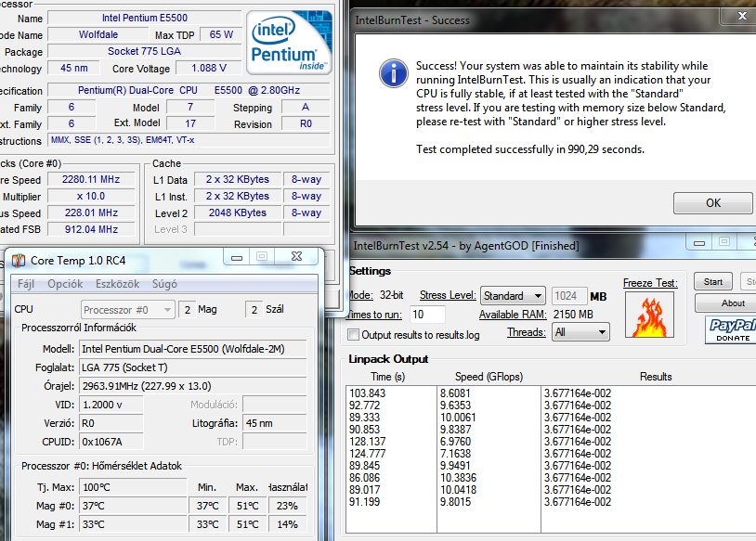This screenshot has height=541, width=756.
Task: Click the Tj. Max 100°C field
Action: tap(133, 487)
